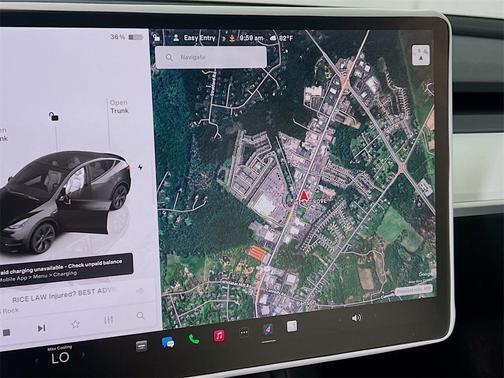Lower the temperature with the left arrow

coord(37,360)
